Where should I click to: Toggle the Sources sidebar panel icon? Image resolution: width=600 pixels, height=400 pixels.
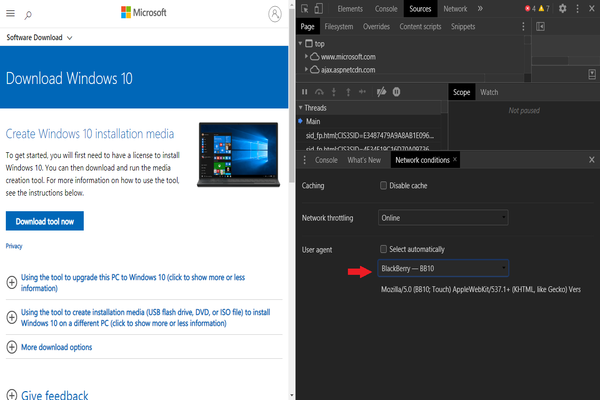(540, 26)
